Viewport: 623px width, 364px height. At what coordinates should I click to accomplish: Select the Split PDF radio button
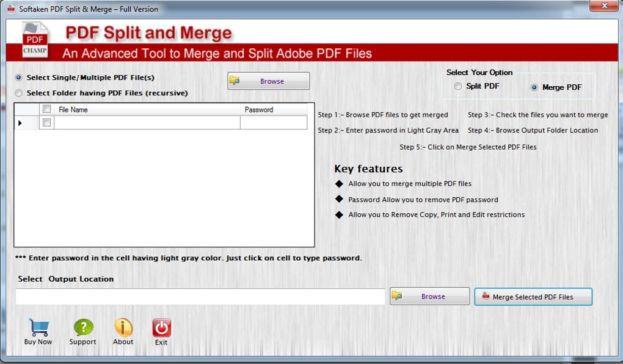[x=458, y=86]
